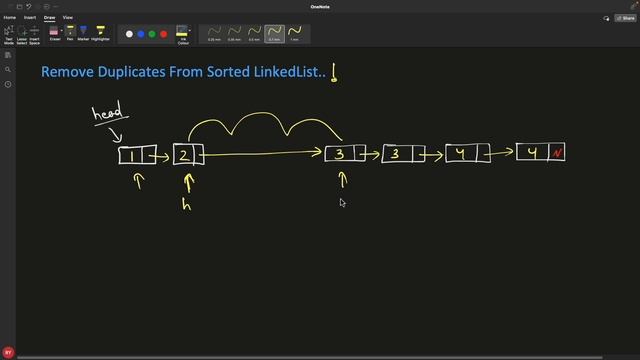Click the Share button
The image size is (640, 360).
coord(626,18)
